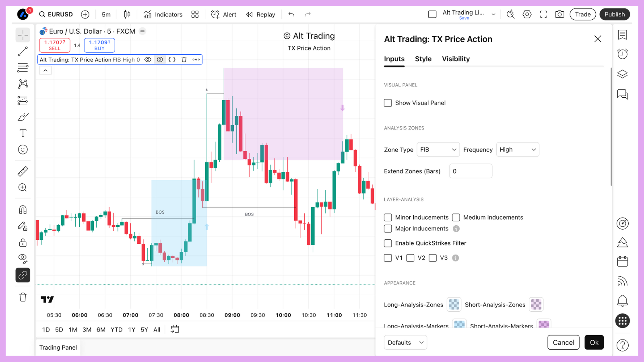Screen dimensions: 644x362
Task: Select the Crosshair cursor tool
Action: point(23,35)
